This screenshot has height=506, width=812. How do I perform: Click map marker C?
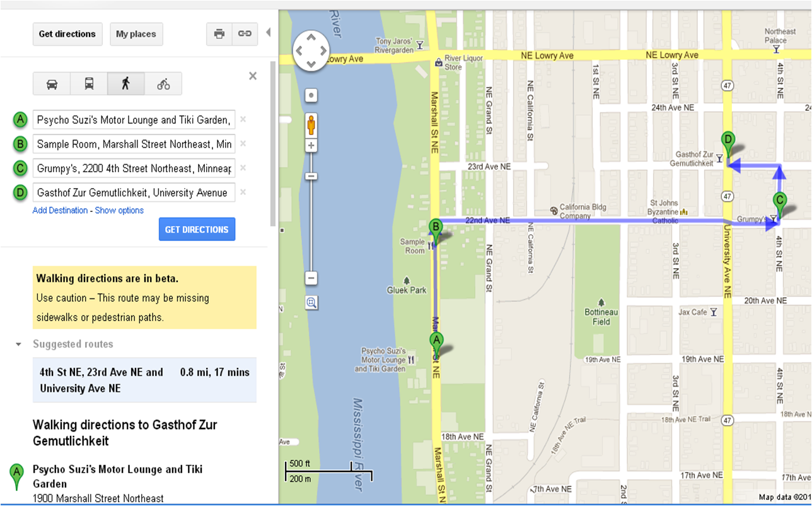tap(780, 206)
